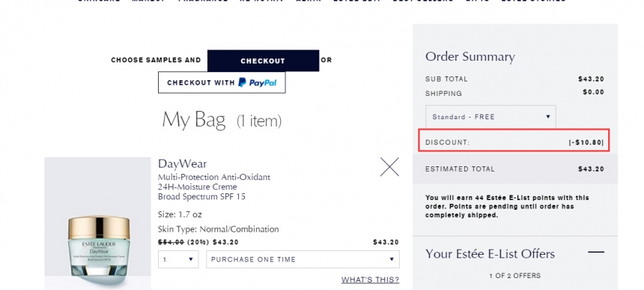
Task: Click the crossed-out $54.00 price
Action: 171,242
